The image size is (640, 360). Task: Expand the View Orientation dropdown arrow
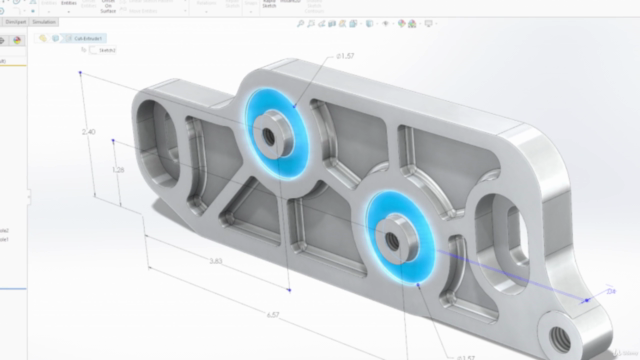360,24
